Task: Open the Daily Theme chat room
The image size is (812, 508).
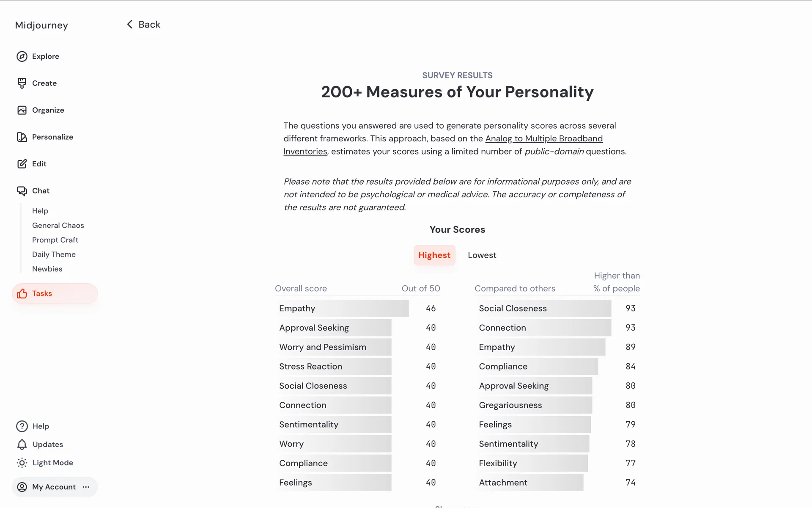Action: (x=54, y=254)
